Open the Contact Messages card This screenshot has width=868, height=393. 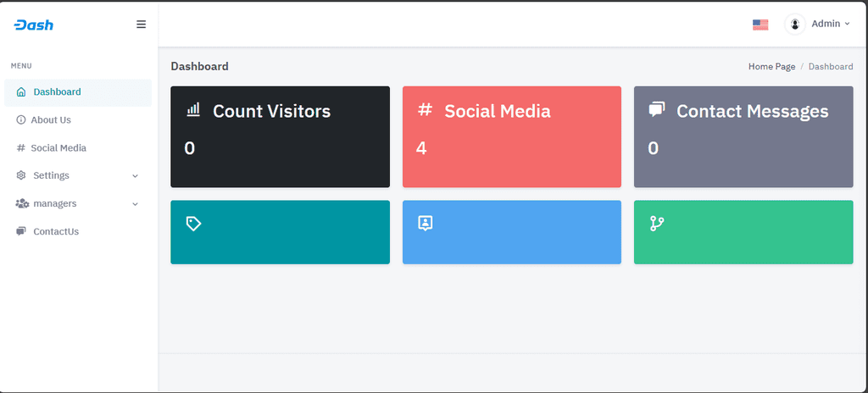743,136
